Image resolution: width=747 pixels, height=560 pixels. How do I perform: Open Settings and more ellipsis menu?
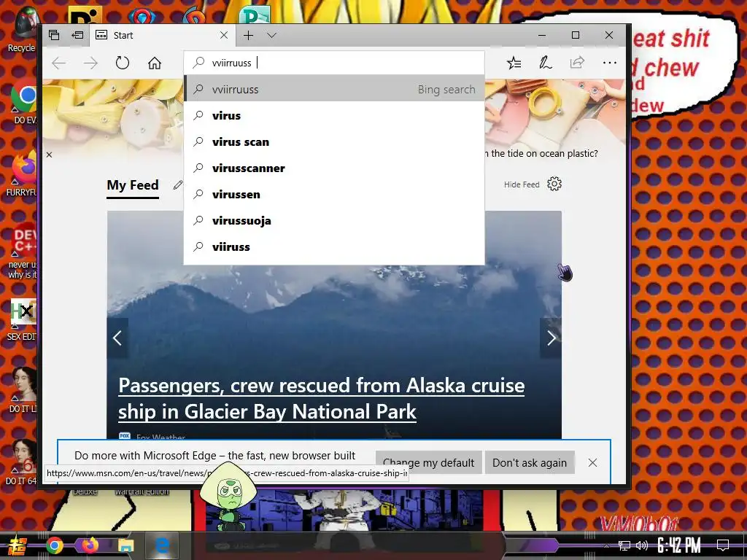point(609,63)
